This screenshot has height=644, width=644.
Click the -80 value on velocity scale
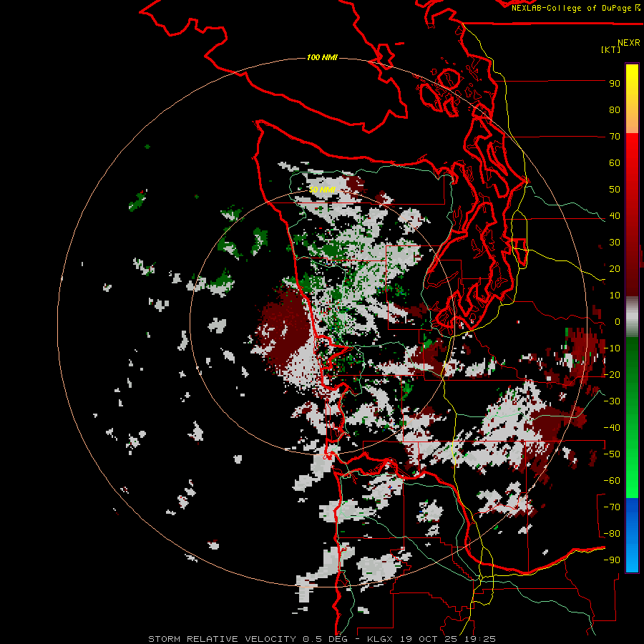pos(612,534)
